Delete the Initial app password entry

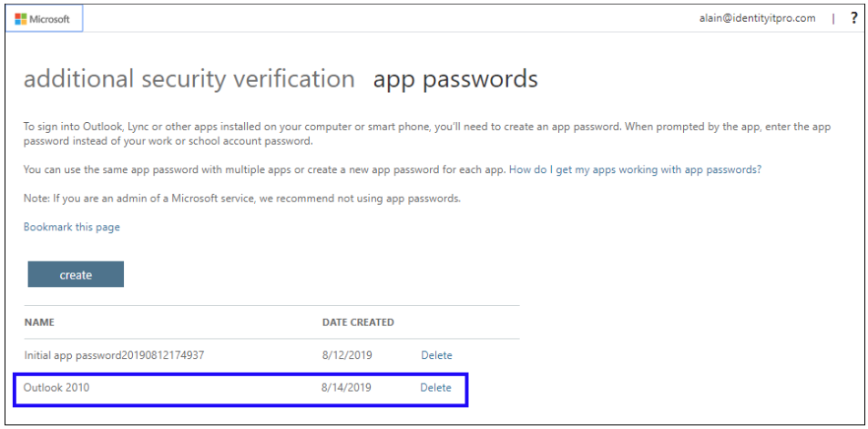436,355
